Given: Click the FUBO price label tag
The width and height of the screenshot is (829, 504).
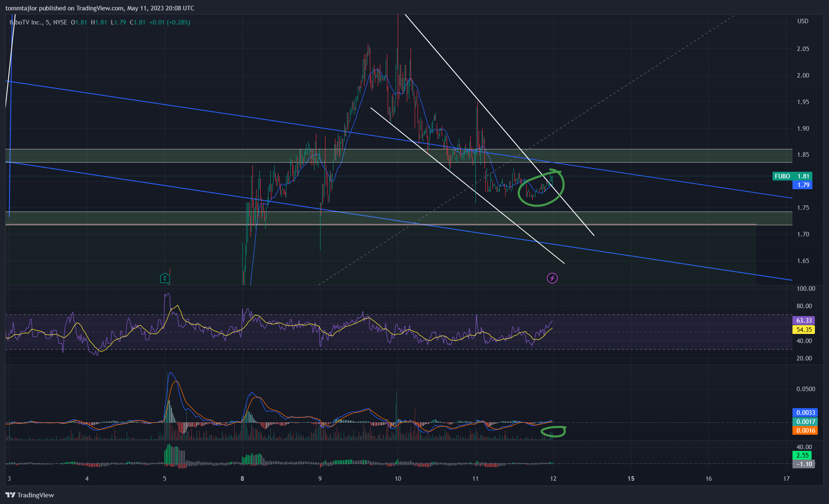Looking at the screenshot, I should tap(792, 176).
